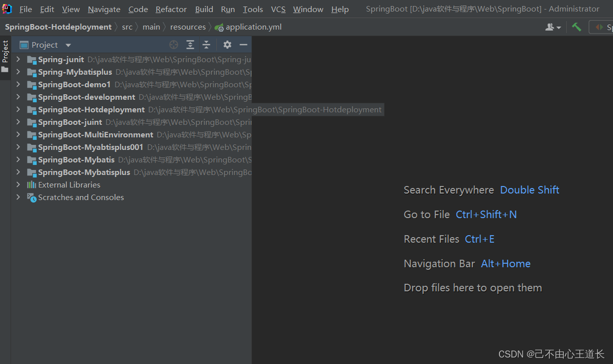Click the resources breadcrumb segment
Screen dimensions: 613x364
pyautogui.click(x=188, y=27)
